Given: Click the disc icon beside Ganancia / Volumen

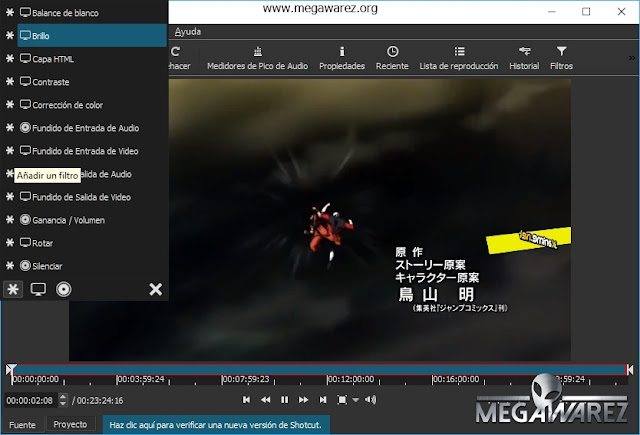Looking at the screenshot, I should click(x=25, y=220).
